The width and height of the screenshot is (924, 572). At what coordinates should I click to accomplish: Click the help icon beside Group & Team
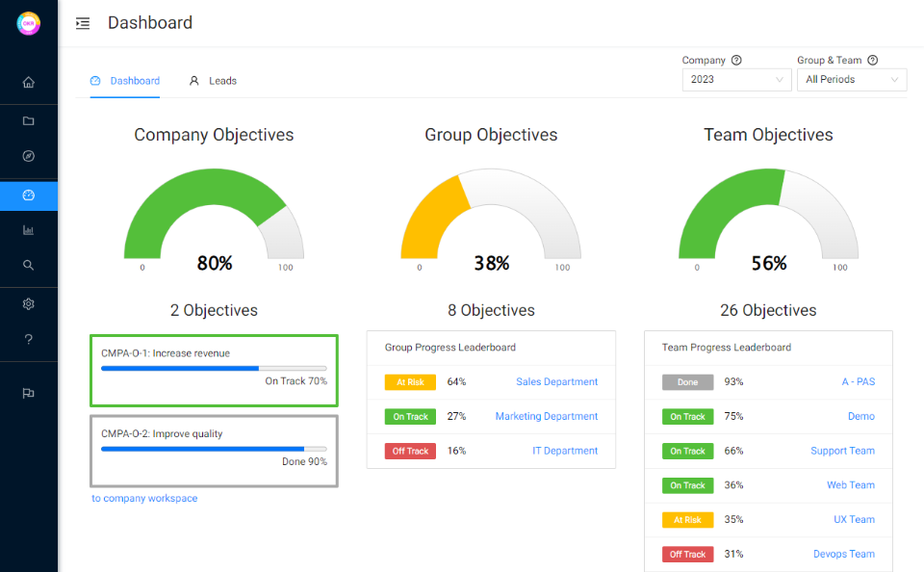[x=873, y=60]
